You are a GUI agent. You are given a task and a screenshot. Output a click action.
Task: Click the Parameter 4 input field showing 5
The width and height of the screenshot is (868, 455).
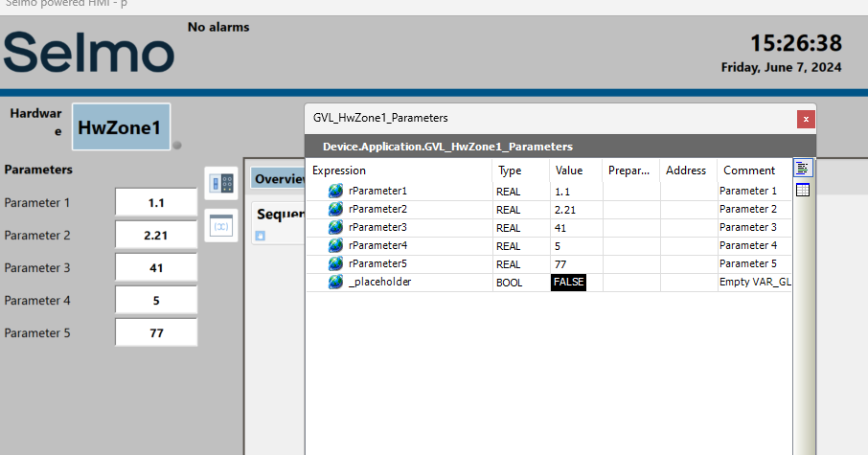click(x=156, y=300)
